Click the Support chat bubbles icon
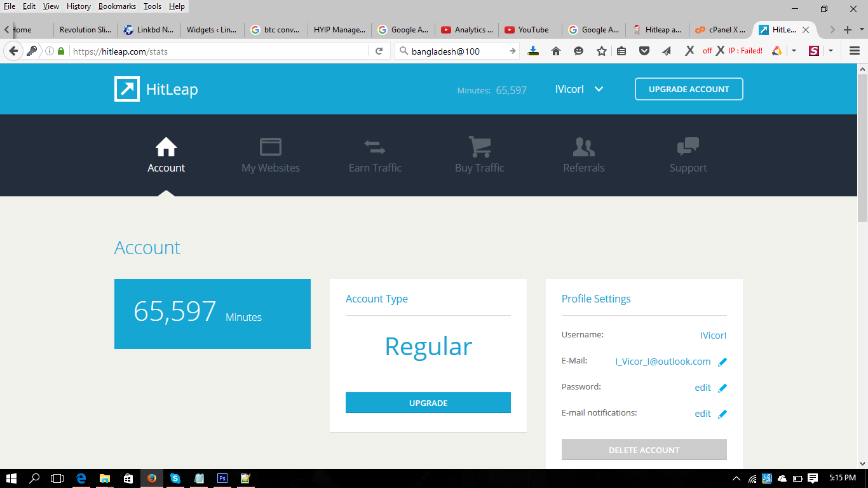Viewport: 868px width, 488px height. pos(688,147)
